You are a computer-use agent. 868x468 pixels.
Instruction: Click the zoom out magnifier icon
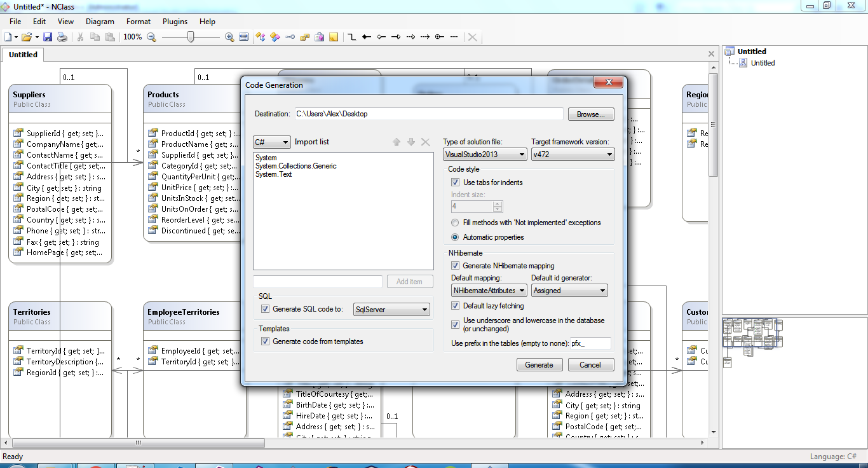coord(151,37)
